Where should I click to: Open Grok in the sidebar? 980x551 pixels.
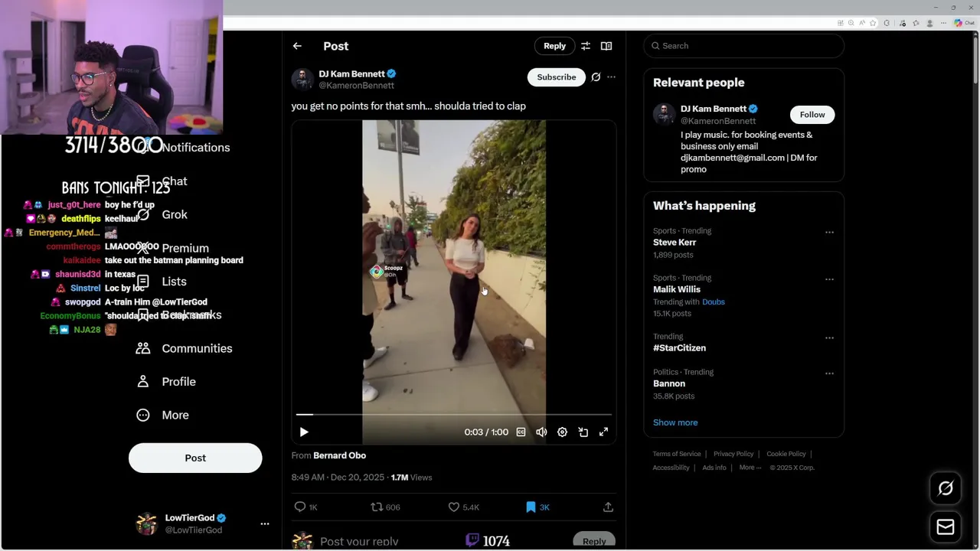(162, 214)
